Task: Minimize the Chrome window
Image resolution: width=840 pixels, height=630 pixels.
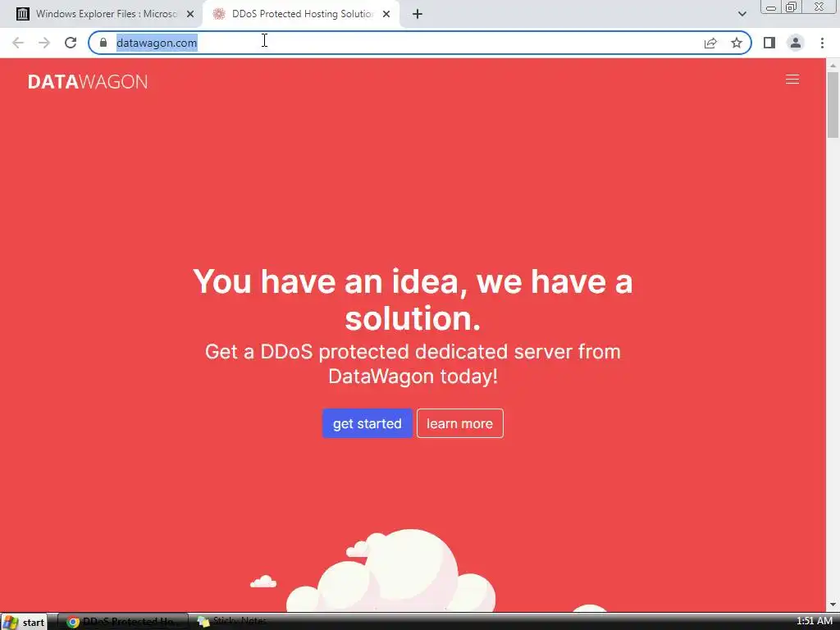Action: (x=771, y=7)
